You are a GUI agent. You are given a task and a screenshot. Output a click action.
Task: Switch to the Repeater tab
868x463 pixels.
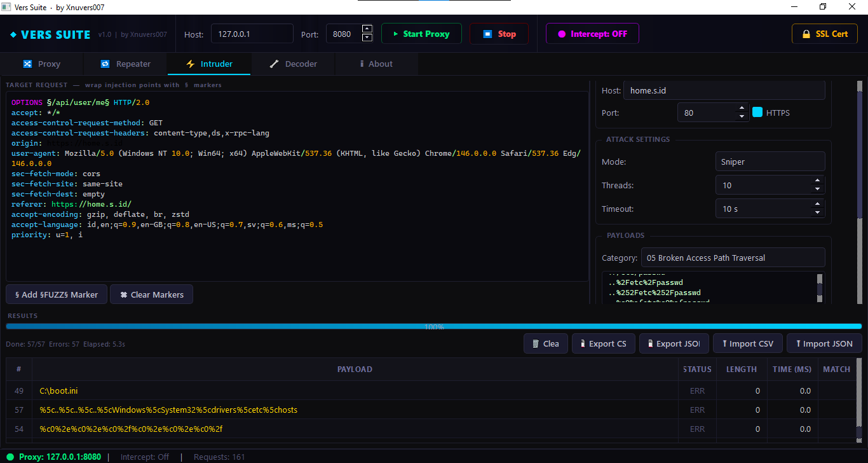(125, 64)
